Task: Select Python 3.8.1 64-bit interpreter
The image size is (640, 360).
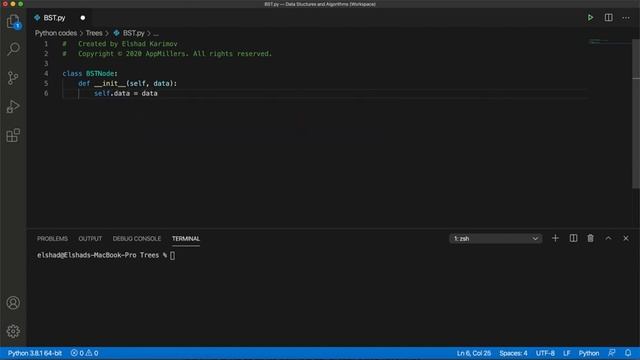Action: click(x=35, y=353)
